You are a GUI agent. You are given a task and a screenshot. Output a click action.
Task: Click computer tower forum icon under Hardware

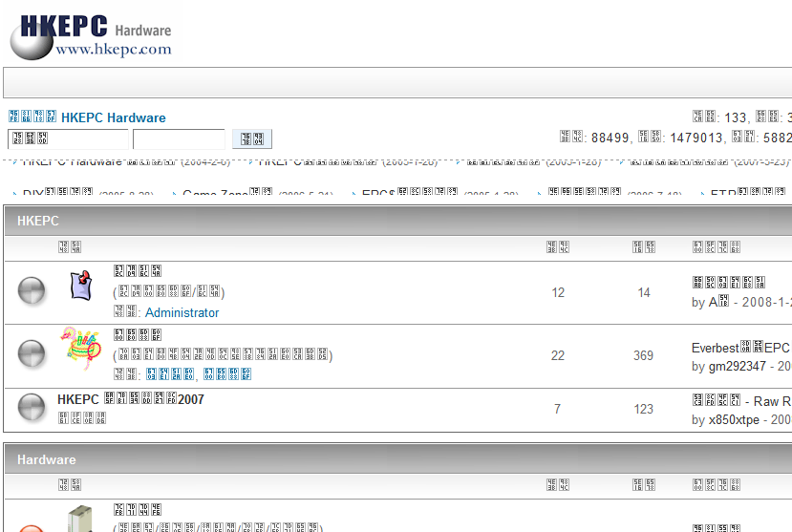point(81,518)
